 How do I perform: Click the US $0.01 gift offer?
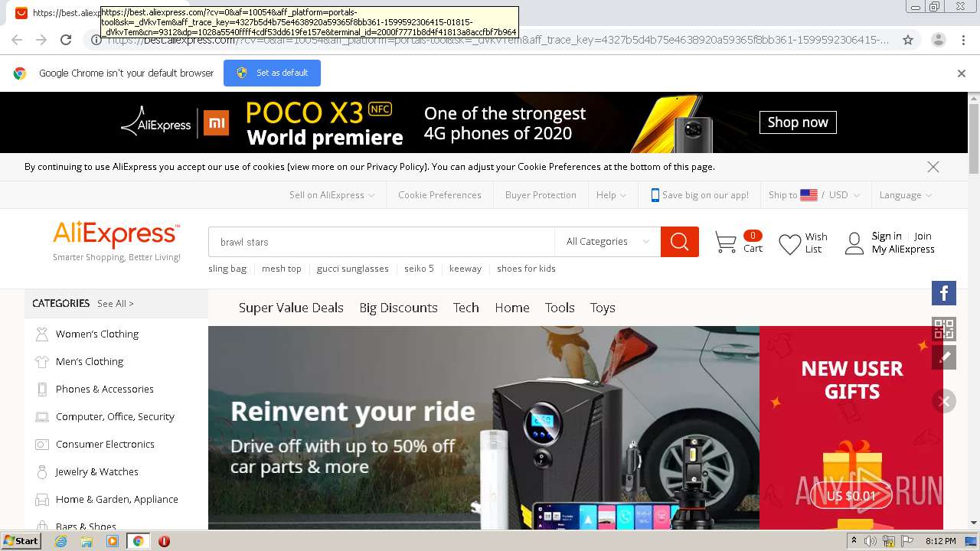pos(851,496)
